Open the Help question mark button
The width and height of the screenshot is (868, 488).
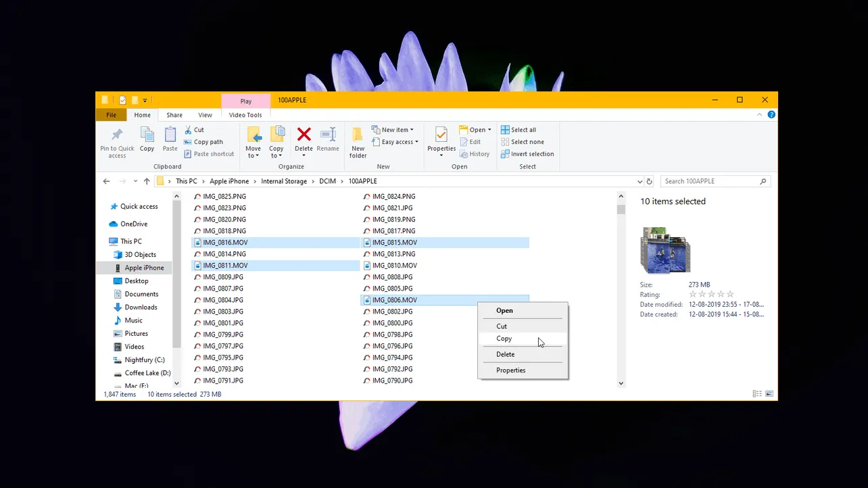(771, 114)
